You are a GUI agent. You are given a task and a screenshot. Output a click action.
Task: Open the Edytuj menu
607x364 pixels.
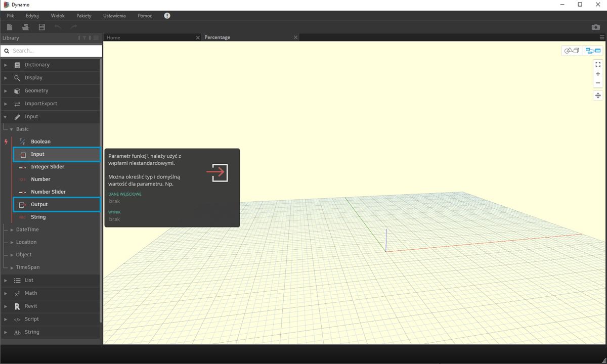pos(32,16)
